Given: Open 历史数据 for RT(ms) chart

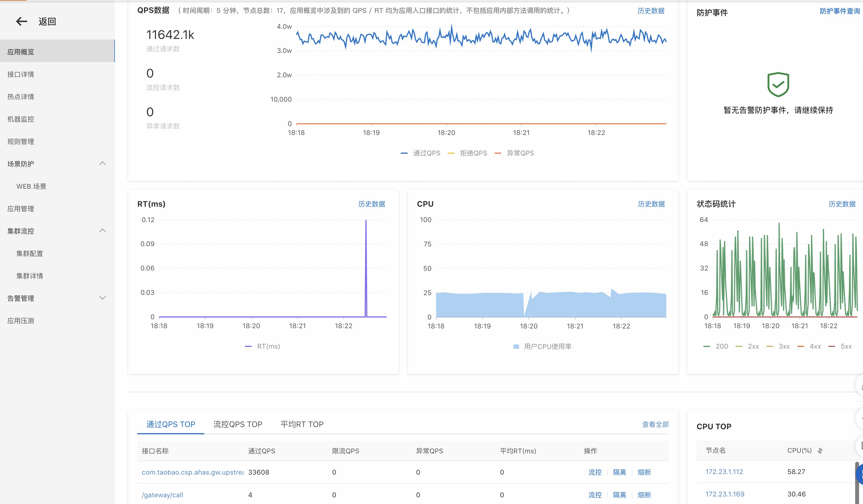Looking at the screenshot, I should (372, 204).
